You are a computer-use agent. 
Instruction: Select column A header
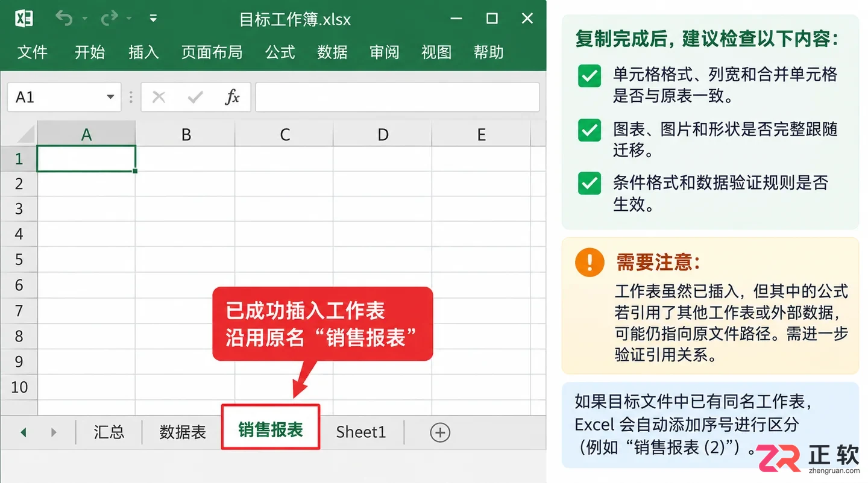(86, 134)
